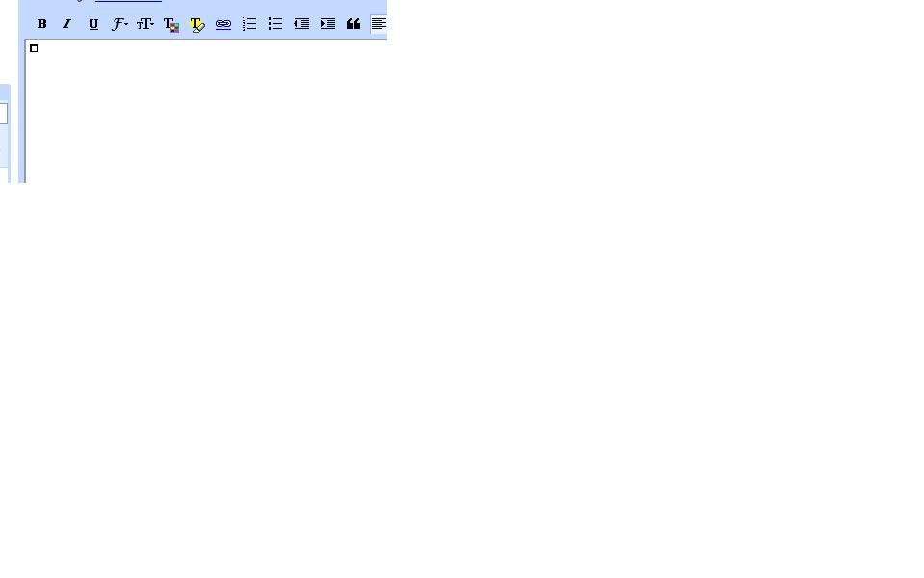
Task: Open the font size dropdown
Action: pyautogui.click(x=145, y=24)
